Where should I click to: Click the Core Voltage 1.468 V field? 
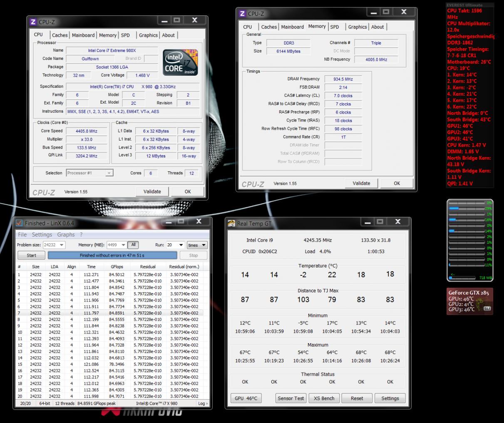pos(142,75)
